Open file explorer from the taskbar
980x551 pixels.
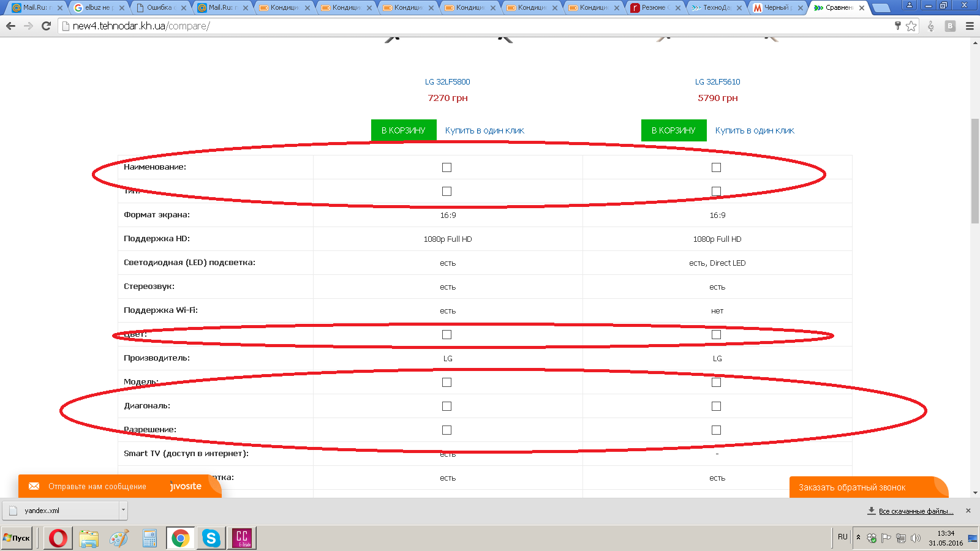89,538
